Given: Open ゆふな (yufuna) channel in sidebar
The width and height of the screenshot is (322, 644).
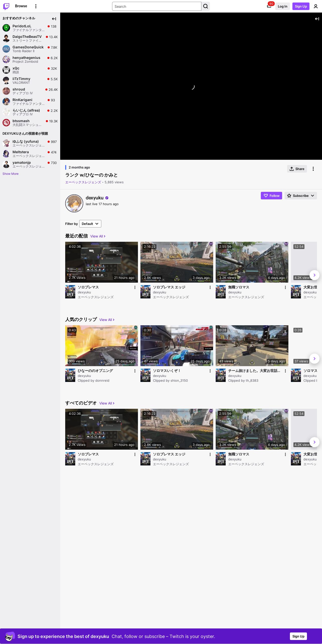Looking at the screenshot, I should 30,143.
